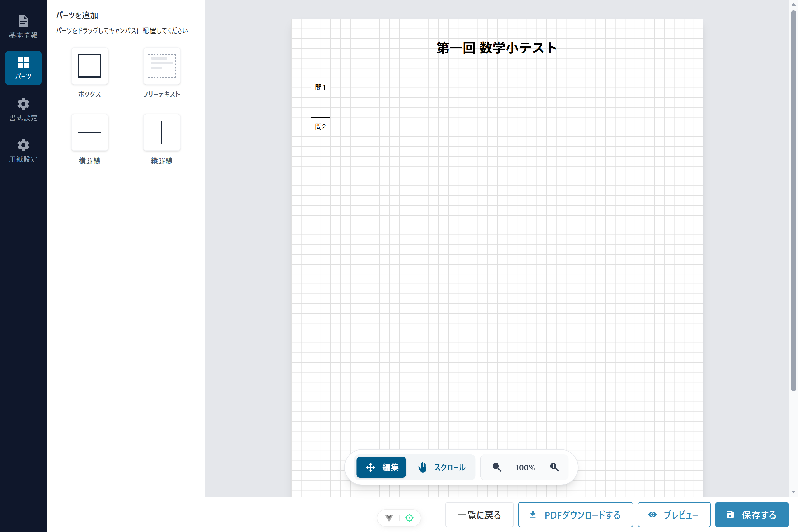Click 保存する to save the test
Image resolution: width=798 pixels, height=532 pixels.
point(752,514)
